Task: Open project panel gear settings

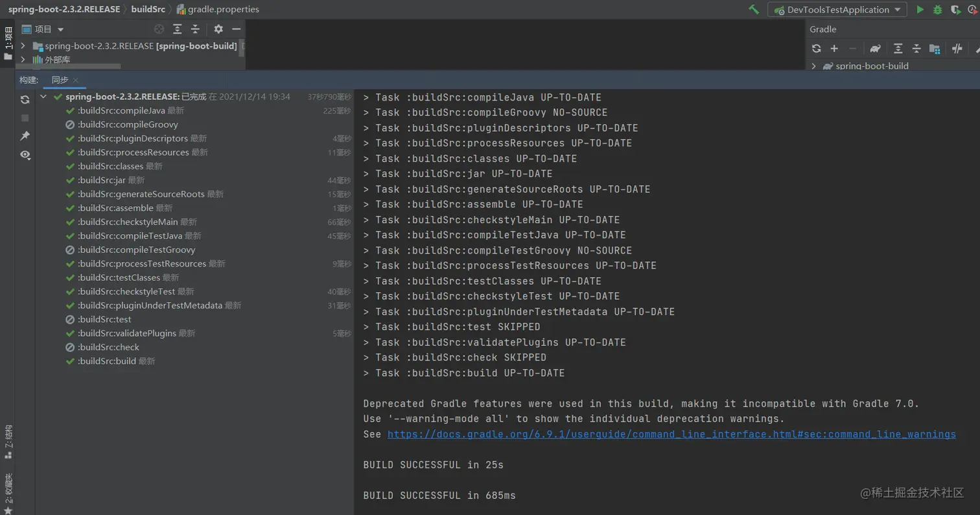Action: tap(218, 29)
